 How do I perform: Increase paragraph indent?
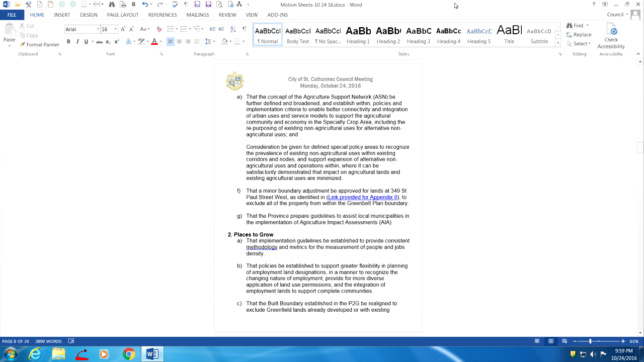(221, 29)
